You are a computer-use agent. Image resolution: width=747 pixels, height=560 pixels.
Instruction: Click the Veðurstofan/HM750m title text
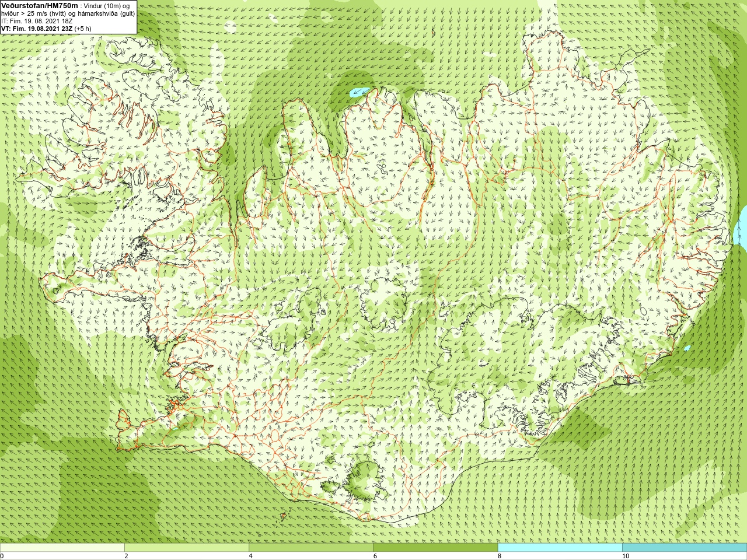click(40, 5)
